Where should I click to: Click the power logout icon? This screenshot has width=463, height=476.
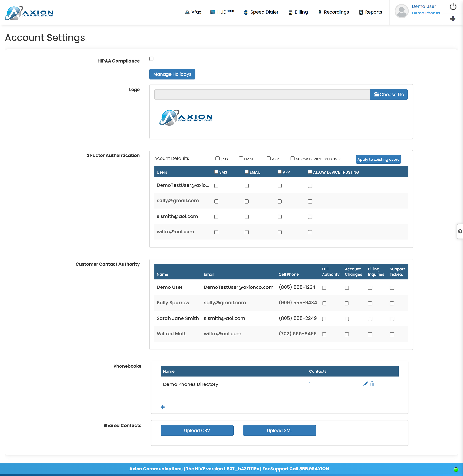[453, 7]
